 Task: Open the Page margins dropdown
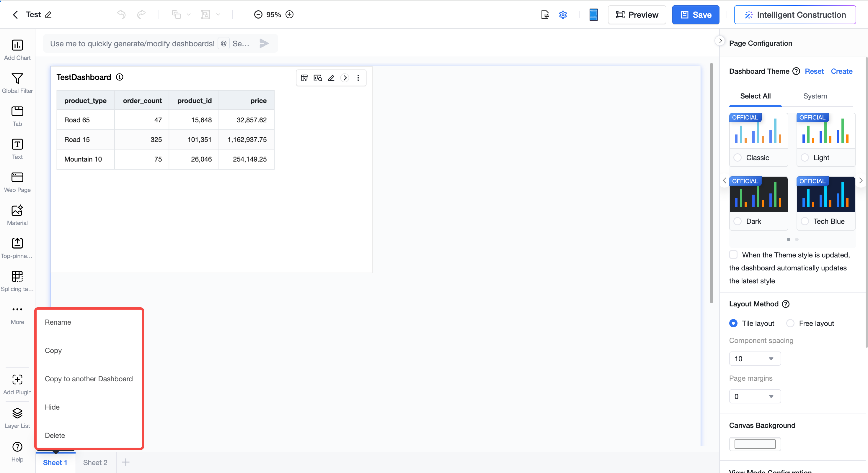tap(755, 396)
